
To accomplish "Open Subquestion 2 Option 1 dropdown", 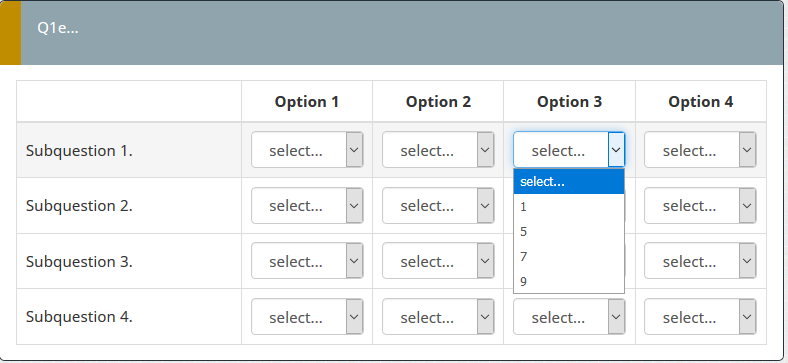I will pyautogui.click(x=307, y=206).
